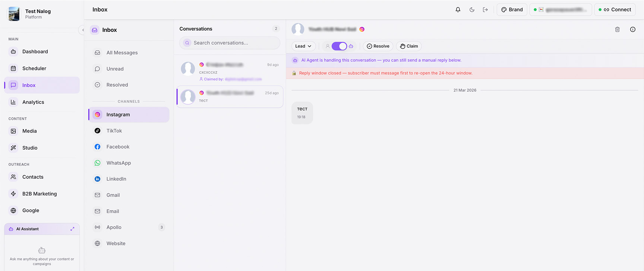Show All Messages filter
Viewport: 644px width, 271px height.
(x=129, y=53)
